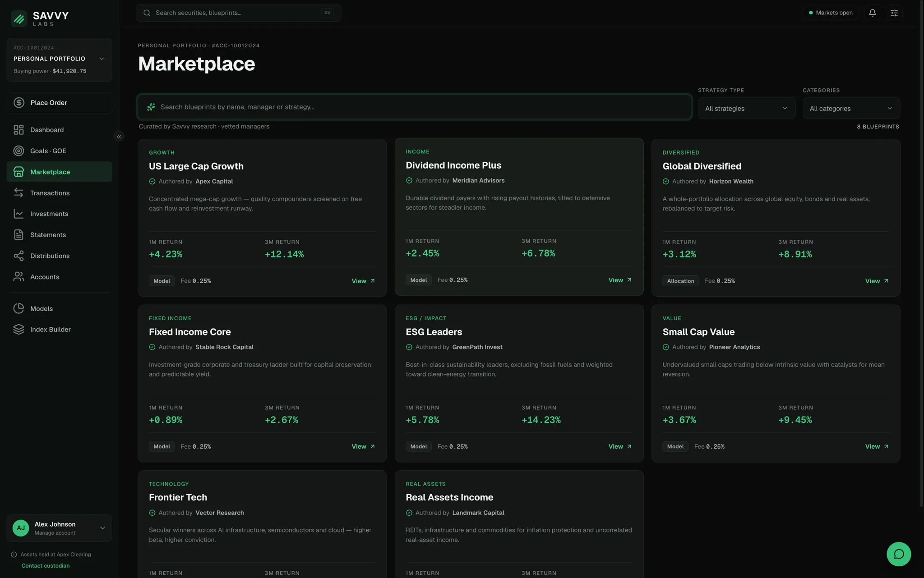The image size is (924, 578).
Task: Click the Markets open status pill
Action: click(x=831, y=13)
